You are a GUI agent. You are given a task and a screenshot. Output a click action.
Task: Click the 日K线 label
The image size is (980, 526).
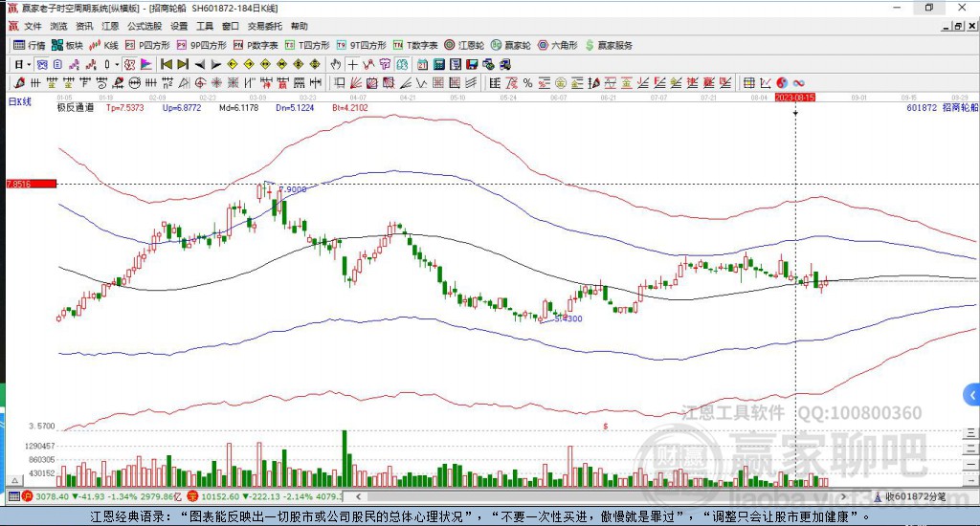pyautogui.click(x=19, y=101)
